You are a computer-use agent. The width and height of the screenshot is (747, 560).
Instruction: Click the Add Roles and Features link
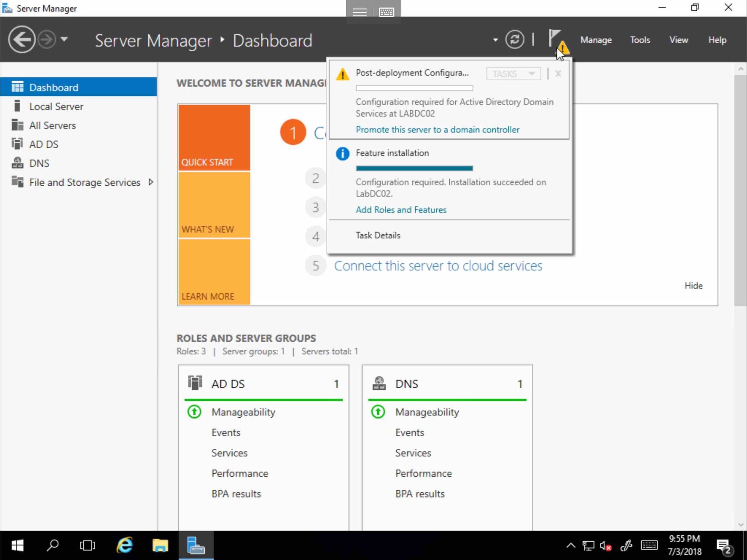pyautogui.click(x=401, y=210)
